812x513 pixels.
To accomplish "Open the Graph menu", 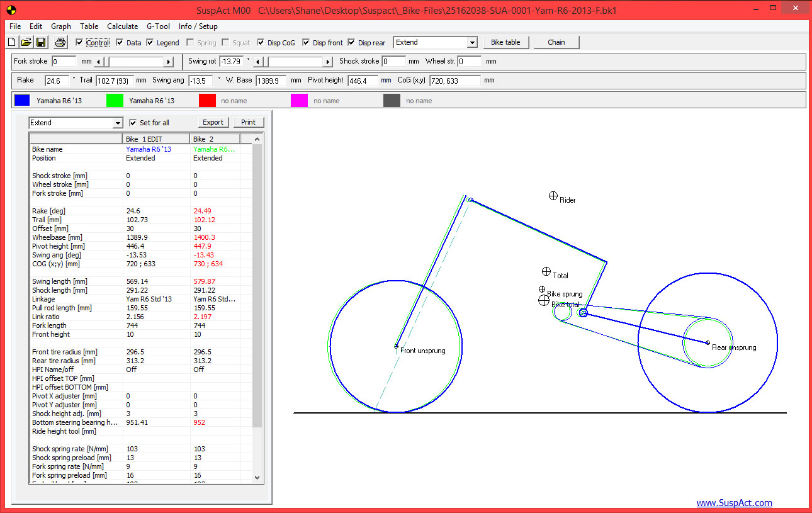I will click(x=61, y=26).
